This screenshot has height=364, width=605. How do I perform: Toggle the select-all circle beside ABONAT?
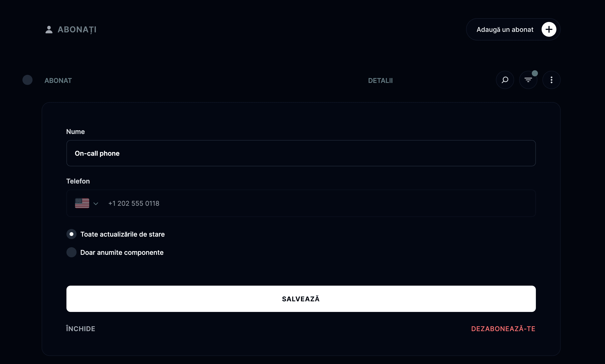[x=27, y=80]
